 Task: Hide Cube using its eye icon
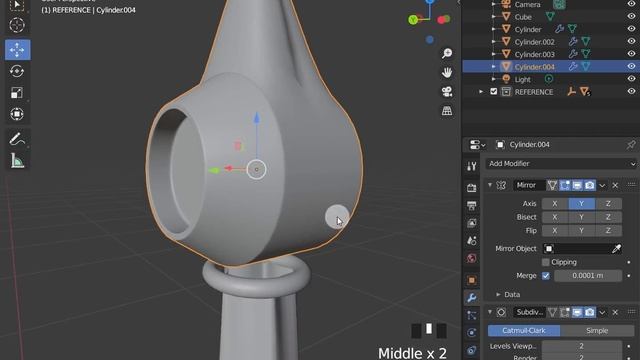pyautogui.click(x=631, y=17)
